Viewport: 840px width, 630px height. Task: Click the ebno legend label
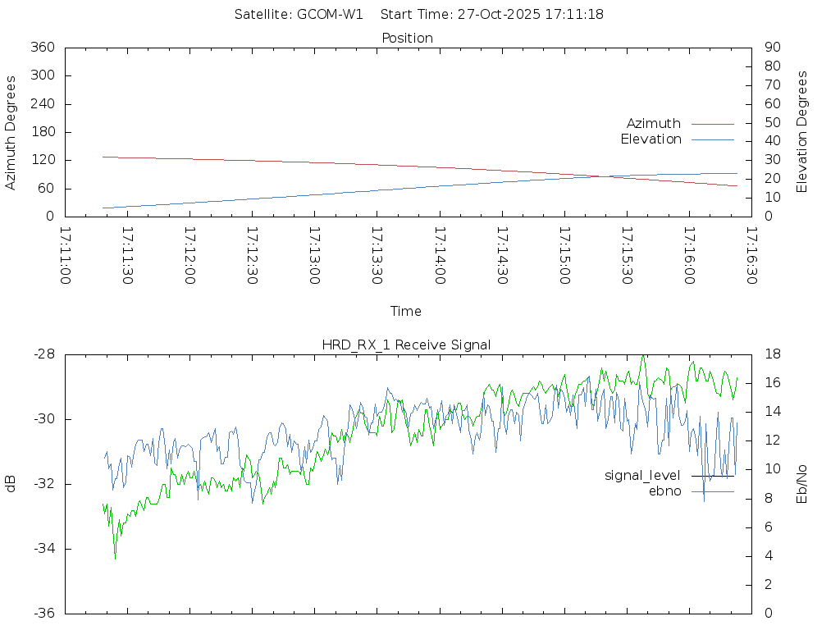tap(664, 491)
